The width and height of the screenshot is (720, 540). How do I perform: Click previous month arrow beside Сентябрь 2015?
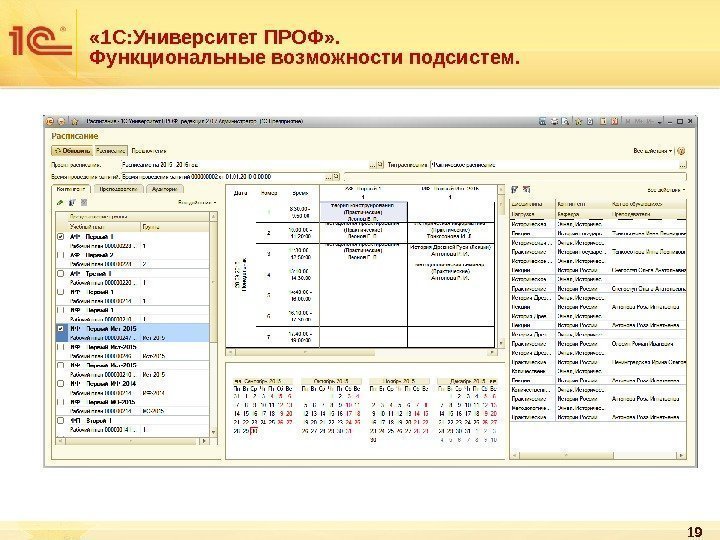tap(237, 381)
